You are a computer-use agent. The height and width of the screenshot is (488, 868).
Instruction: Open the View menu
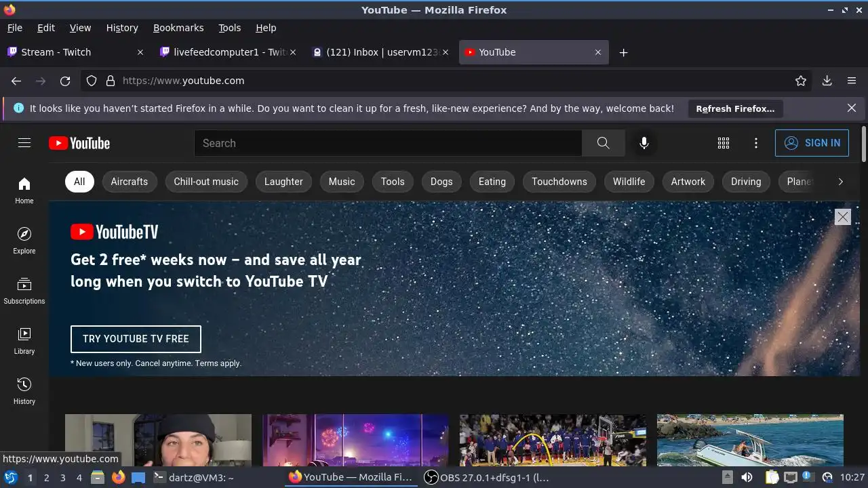(80, 28)
